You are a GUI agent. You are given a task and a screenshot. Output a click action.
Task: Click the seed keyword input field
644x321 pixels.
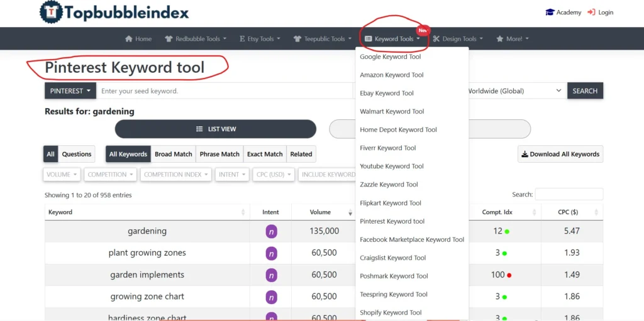225,90
